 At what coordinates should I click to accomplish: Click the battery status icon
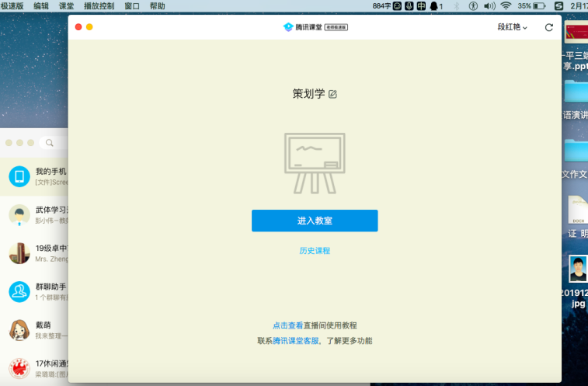(539, 5)
